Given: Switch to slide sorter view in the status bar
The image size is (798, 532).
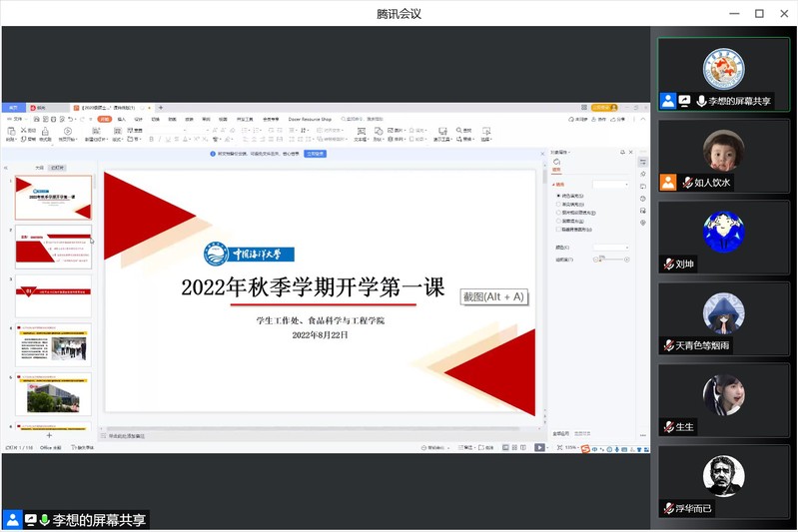Looking at the screenshot, I should coord(514,447).
